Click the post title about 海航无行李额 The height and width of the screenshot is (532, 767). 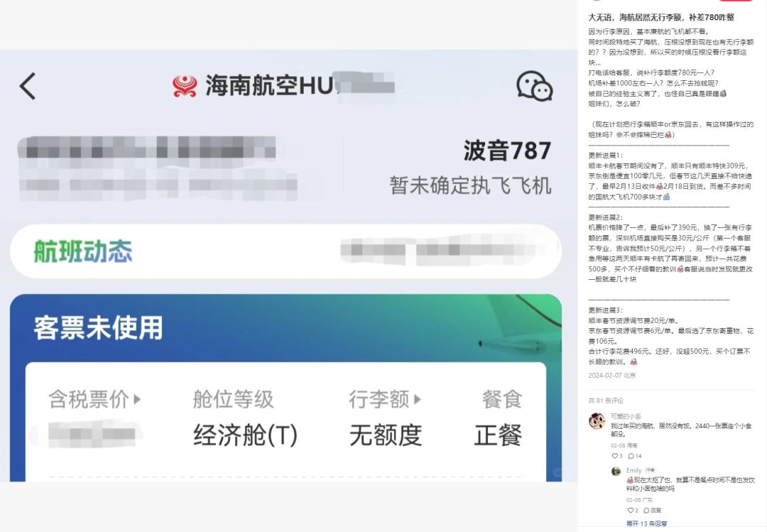(x=661, y=17)
